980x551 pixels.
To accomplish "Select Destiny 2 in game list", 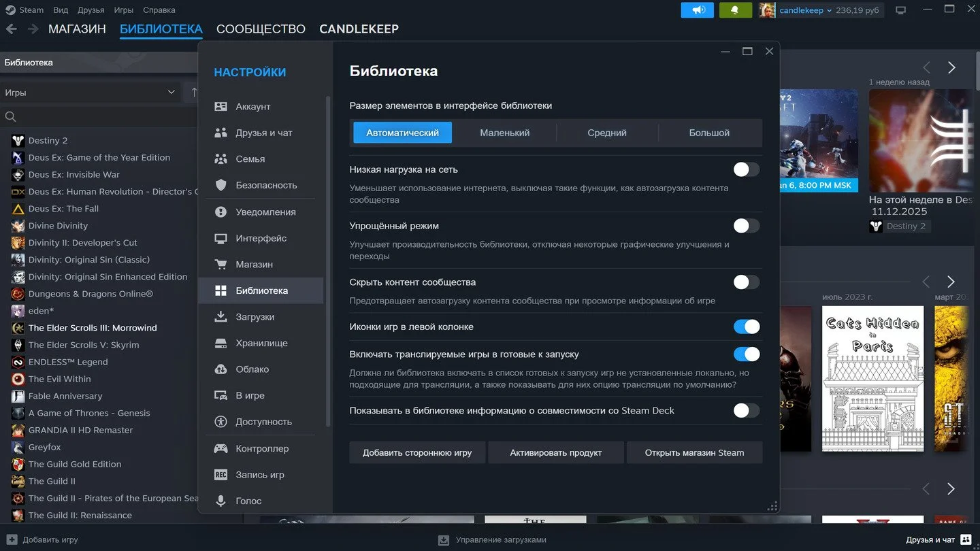I will 48,140.
